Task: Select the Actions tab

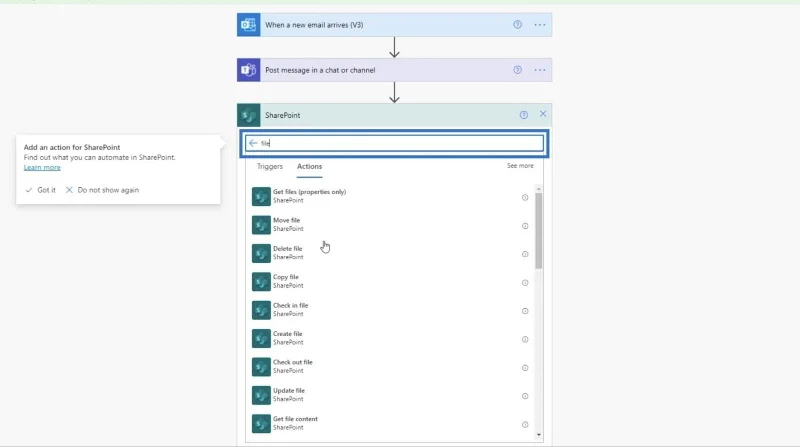Action: (x=309, y=166)
